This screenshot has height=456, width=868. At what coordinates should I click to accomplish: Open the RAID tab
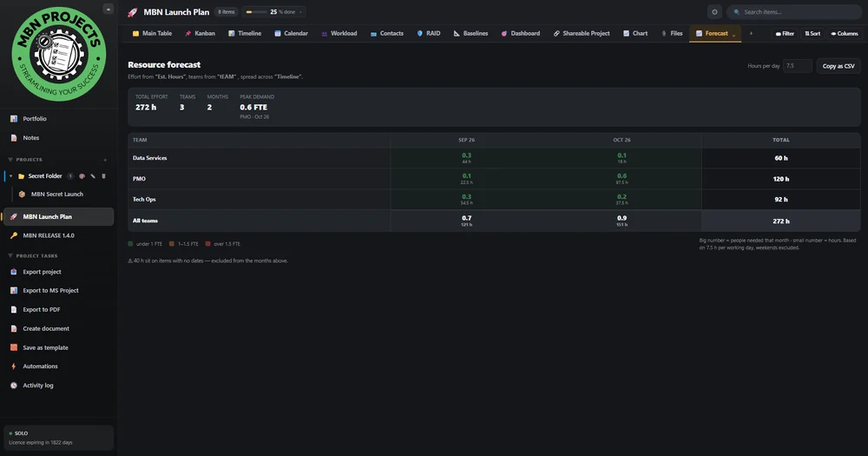(x=429, y=33)
